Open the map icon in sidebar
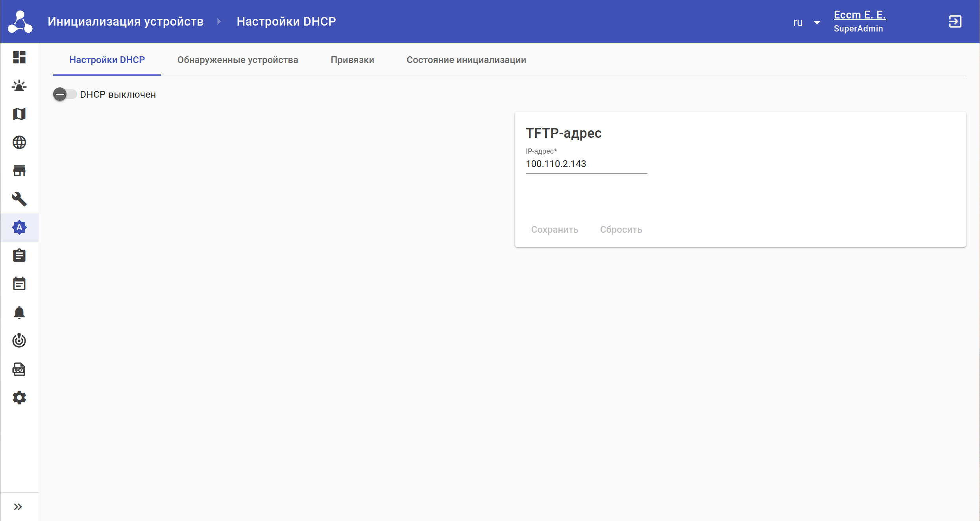The height and width of the screenshot is (521, 980). 19,114
